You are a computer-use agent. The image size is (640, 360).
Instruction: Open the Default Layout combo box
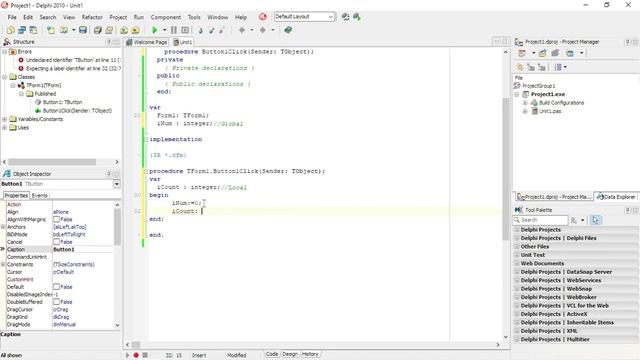[x=304, y=17]
